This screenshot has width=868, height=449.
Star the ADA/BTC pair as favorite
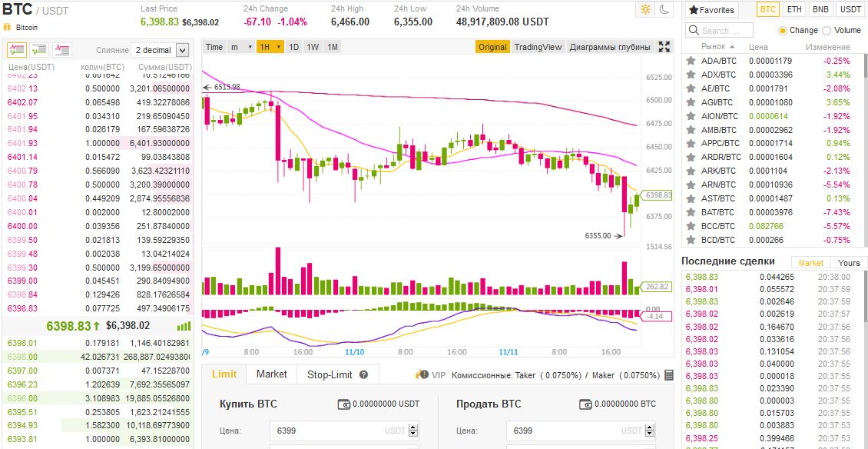tap(691, 61)
